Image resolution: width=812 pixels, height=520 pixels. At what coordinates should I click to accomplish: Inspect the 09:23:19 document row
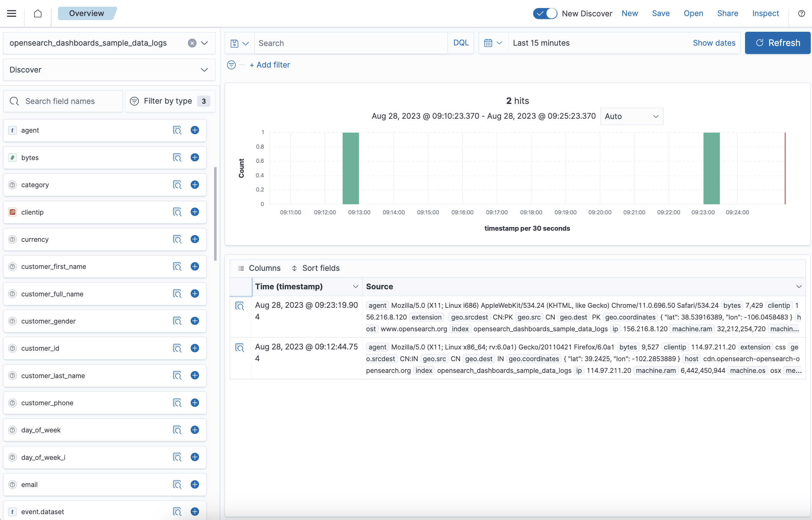[x=239, y=306]
